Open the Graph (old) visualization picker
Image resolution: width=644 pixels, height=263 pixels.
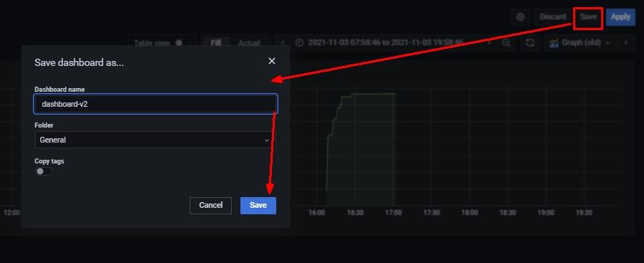[x=580, y=43]
